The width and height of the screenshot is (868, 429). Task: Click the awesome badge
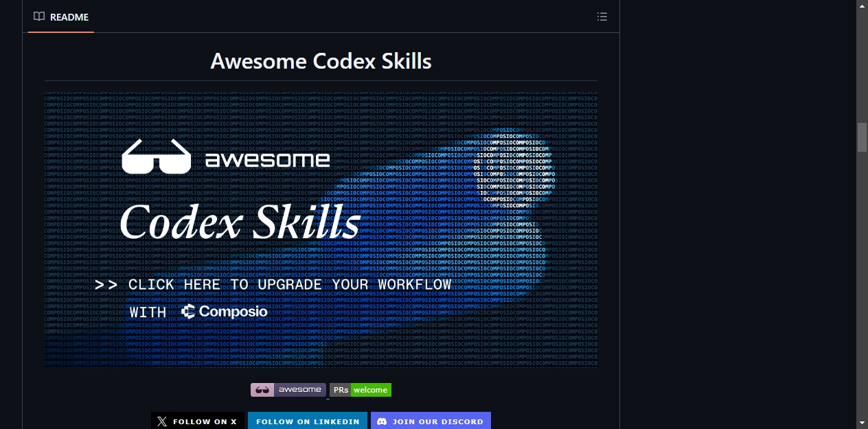tap(288, 390)
